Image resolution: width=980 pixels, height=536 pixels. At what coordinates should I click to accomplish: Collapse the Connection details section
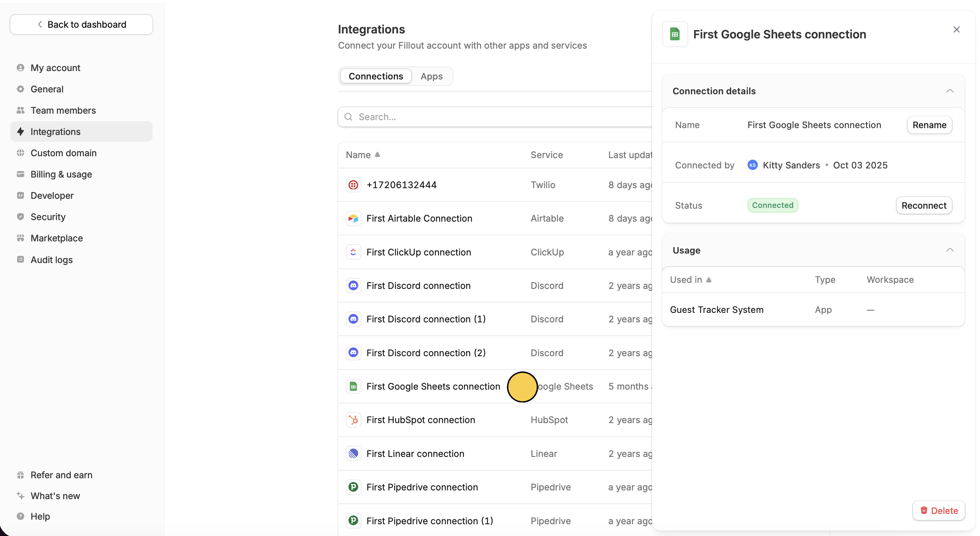pyautogui.click(x=950, y=91)
